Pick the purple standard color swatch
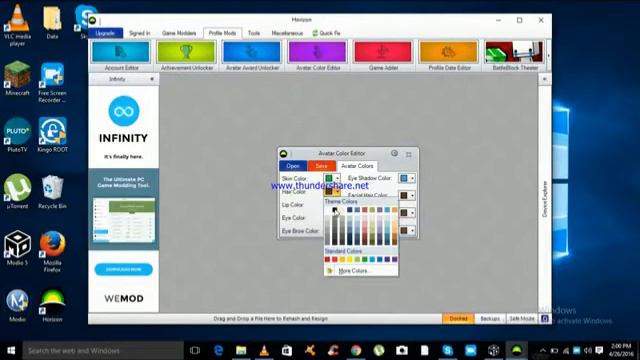The height and width of the screenshot is (360, 640). point(394,260)
